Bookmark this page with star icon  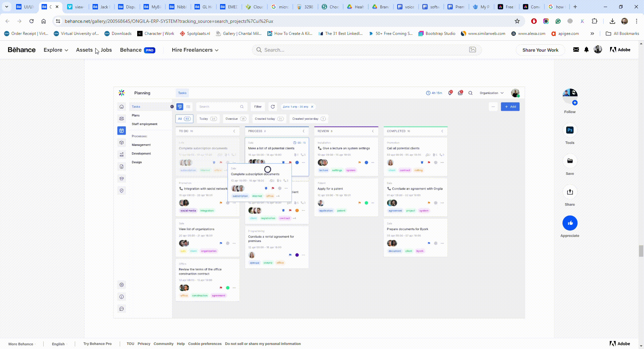coord(517,21)
